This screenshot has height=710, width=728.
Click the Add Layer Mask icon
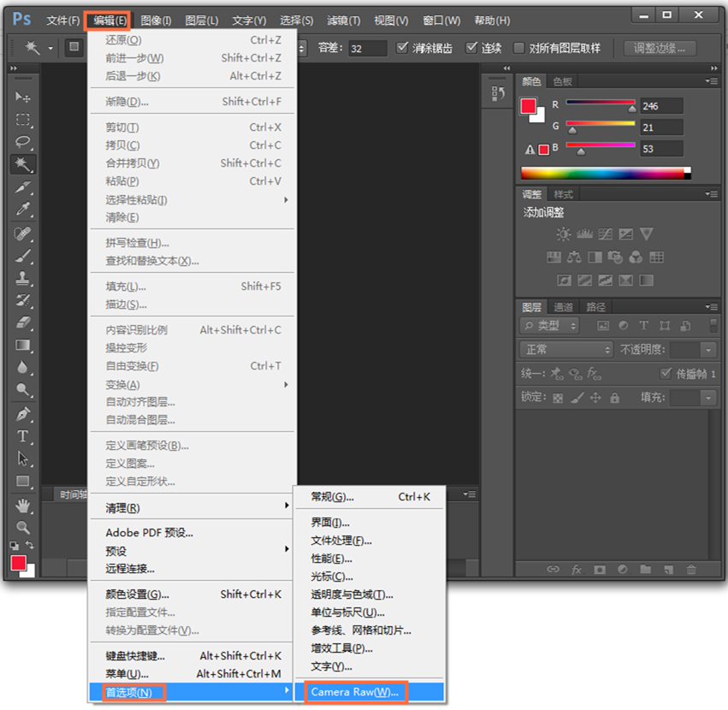pyautogui.click(x=601, y=570)
